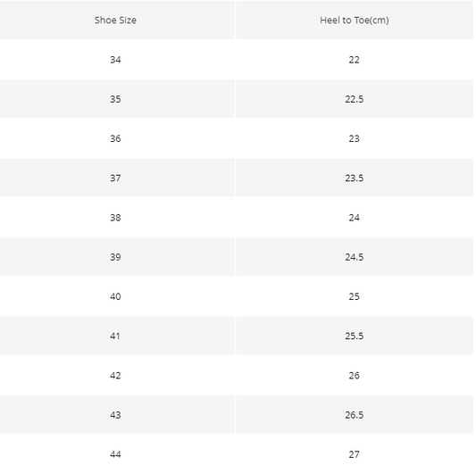The width and height of the screenshot is (476, 465).
Task: Click the 27 heel to toe value
Action: [355, 454]
